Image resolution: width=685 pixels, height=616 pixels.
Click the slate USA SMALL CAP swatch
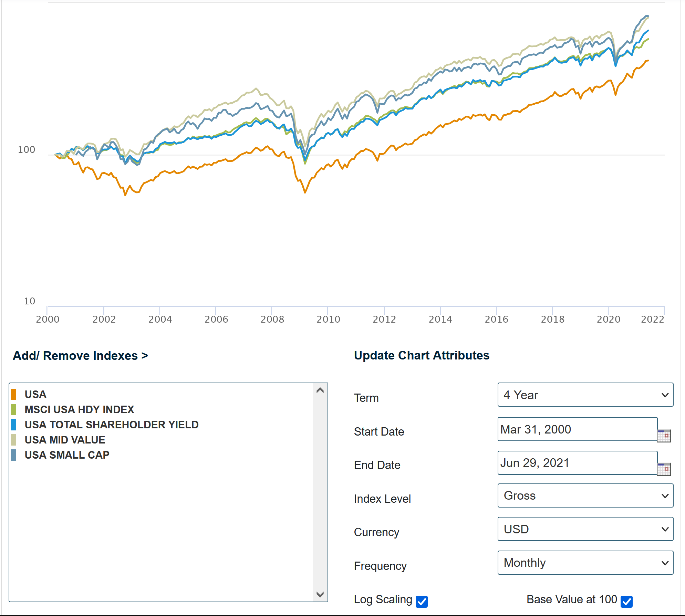(14, 455)
